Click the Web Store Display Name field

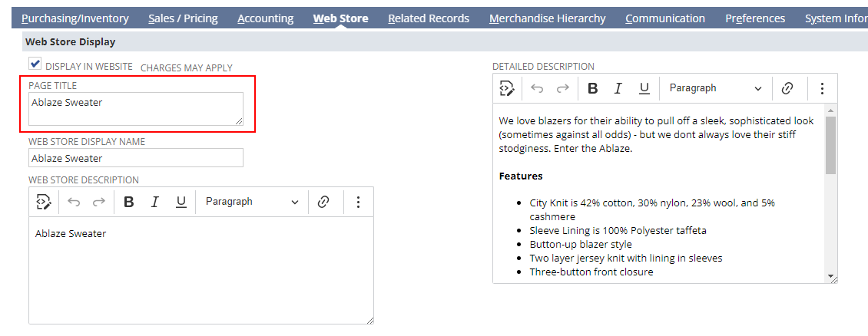coord(135,158)
